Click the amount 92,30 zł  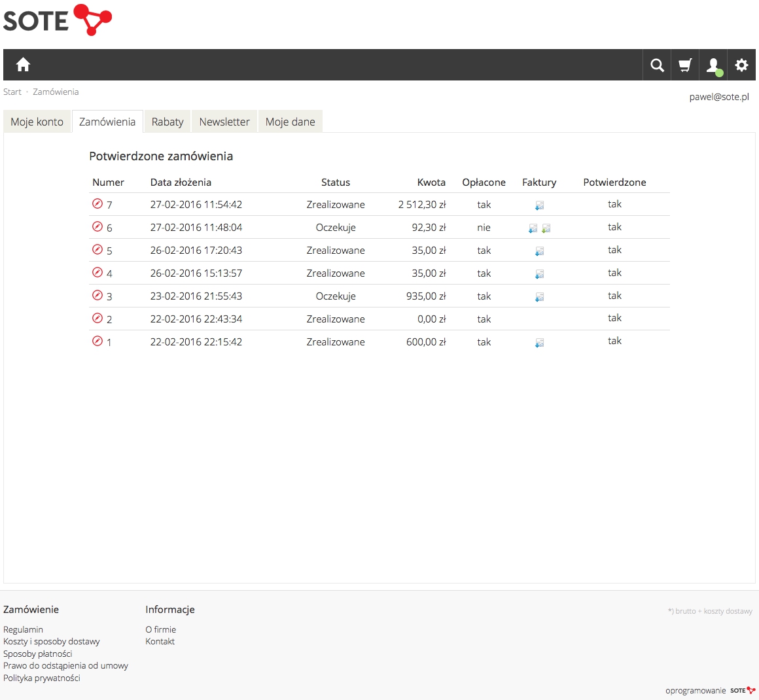(429, 227)
